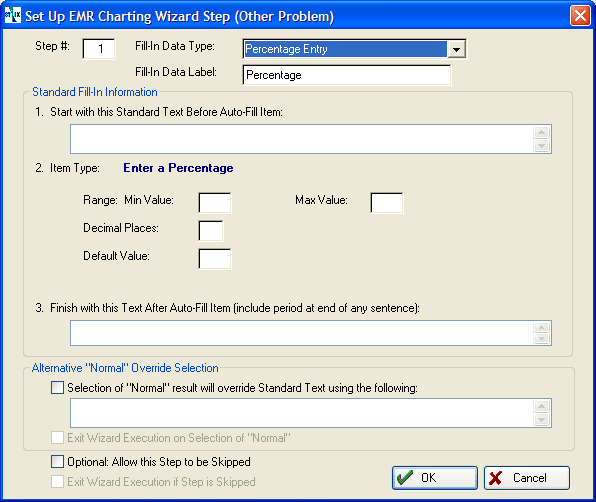Click the Decimal Places input box

[211, 231]
